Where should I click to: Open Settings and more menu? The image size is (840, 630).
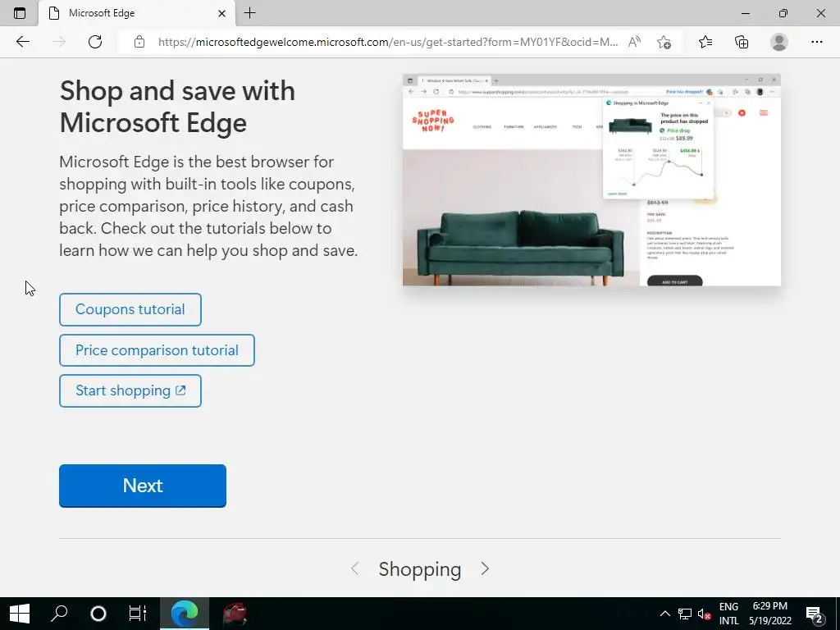click(816, 42)
